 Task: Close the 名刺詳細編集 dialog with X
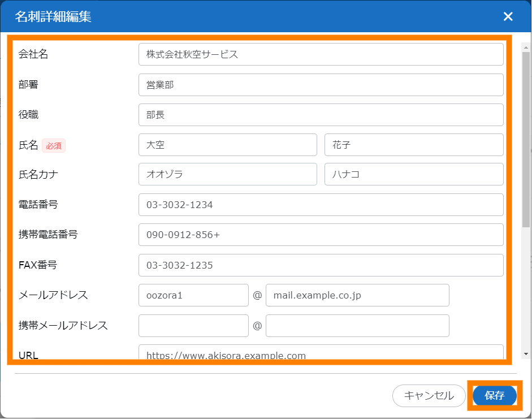click(x=508, y=16)
